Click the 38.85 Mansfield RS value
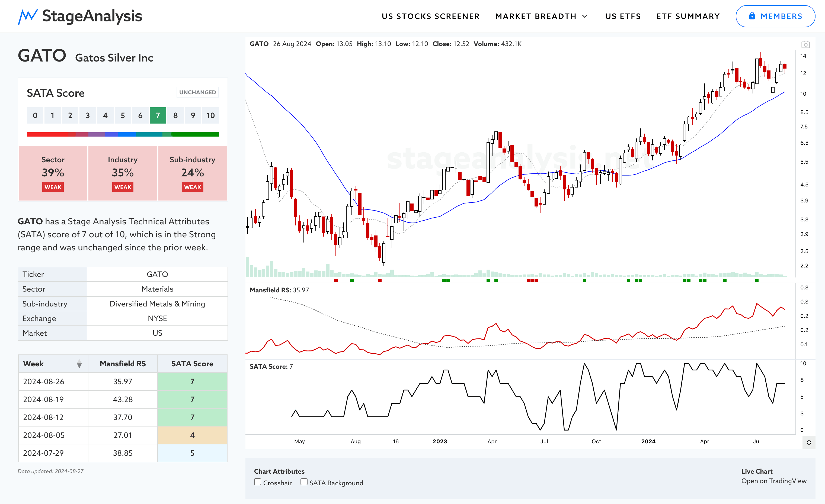Screen dimensions: 825x504 tap(123, 453)
